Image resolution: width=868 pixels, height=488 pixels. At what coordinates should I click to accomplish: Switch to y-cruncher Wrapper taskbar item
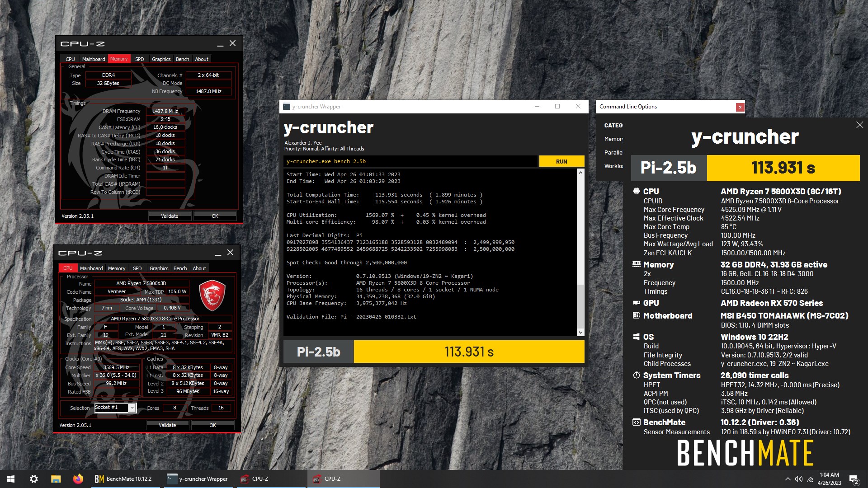(198, 479)
